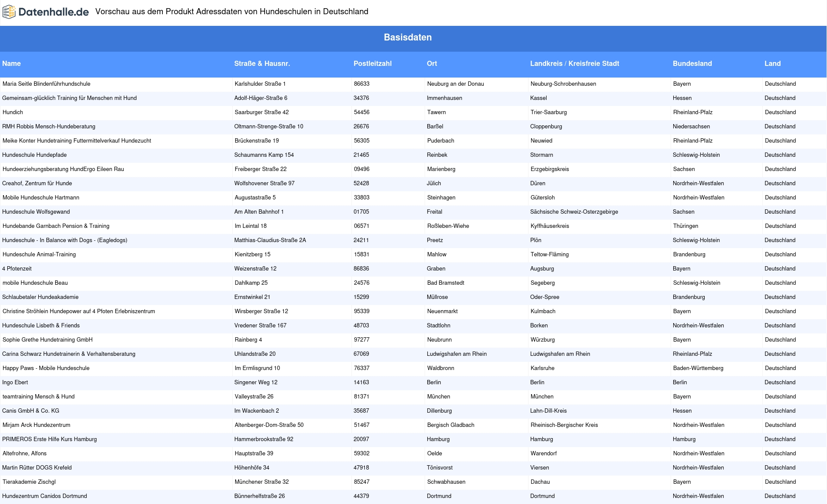This screenshot has height=504, width=827.
Task: Select city Bad Bramstedt
Action: click(446, 283)
